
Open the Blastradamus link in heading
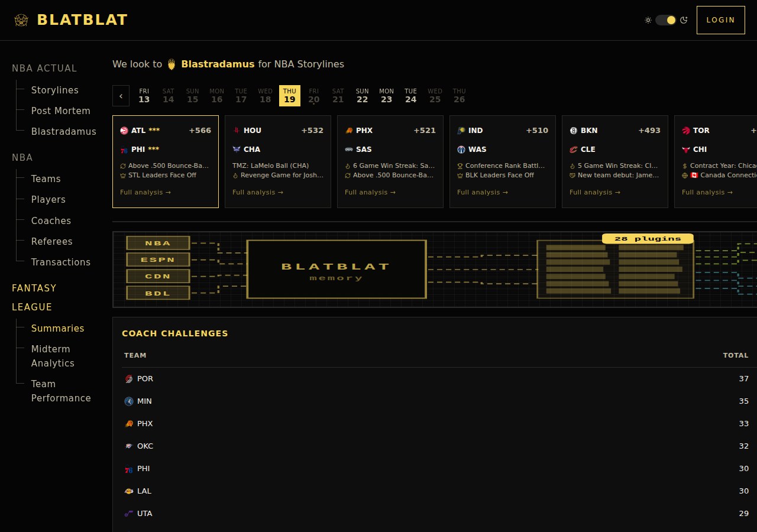pyautogui.click(x=218, y=64)
